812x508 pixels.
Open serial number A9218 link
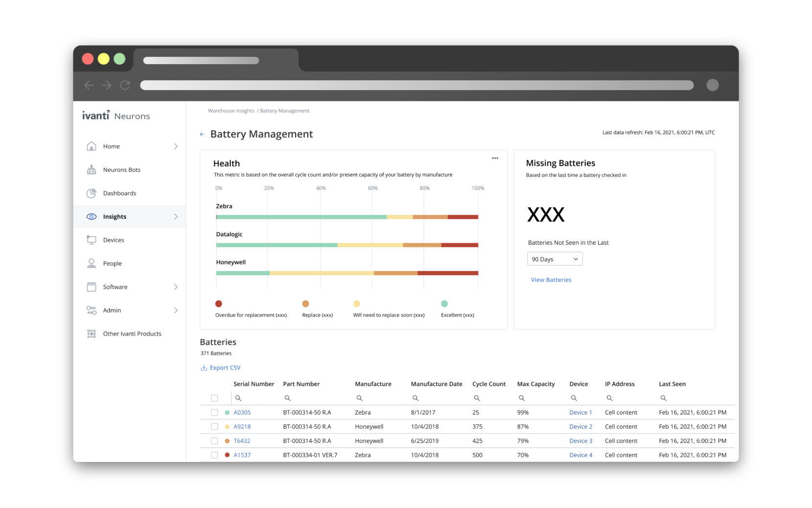[242, 427]
